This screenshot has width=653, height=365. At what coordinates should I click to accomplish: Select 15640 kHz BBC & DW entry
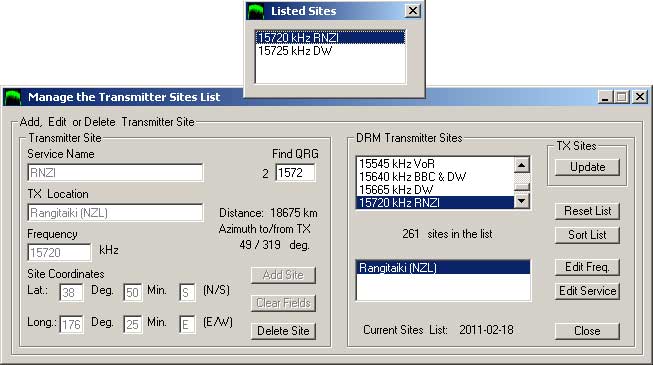[435, 177]
